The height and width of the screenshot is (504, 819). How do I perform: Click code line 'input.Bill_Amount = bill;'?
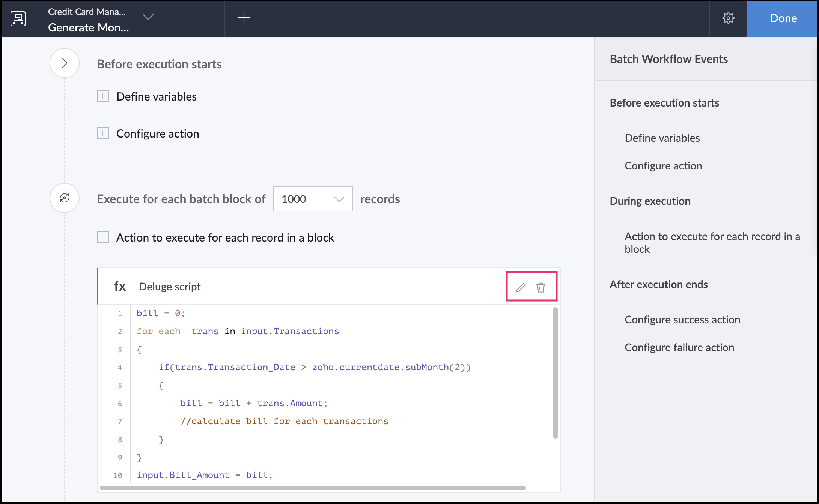click(x=205, y=475)
